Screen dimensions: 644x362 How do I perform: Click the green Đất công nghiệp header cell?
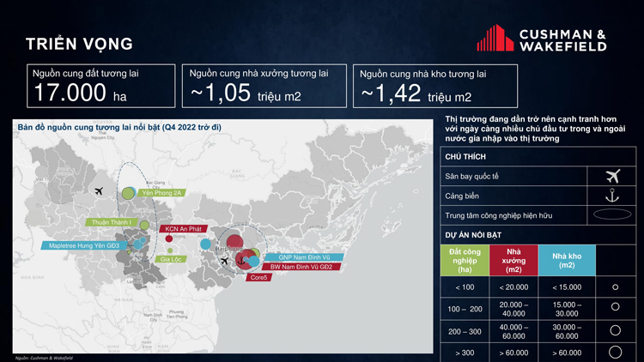tap(464, 260)
